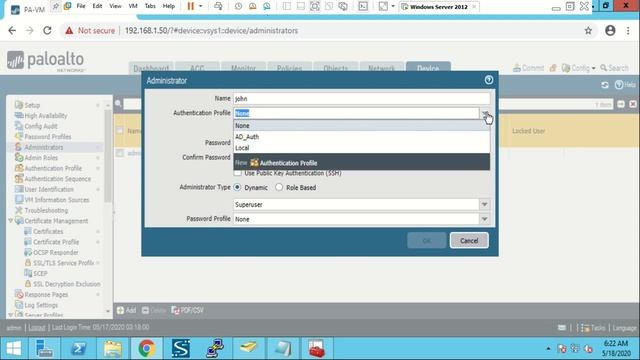This screenshot has height=360, width=640.
Task: Select None in Authentication Profile list
Action: click(x=362, y=126)
